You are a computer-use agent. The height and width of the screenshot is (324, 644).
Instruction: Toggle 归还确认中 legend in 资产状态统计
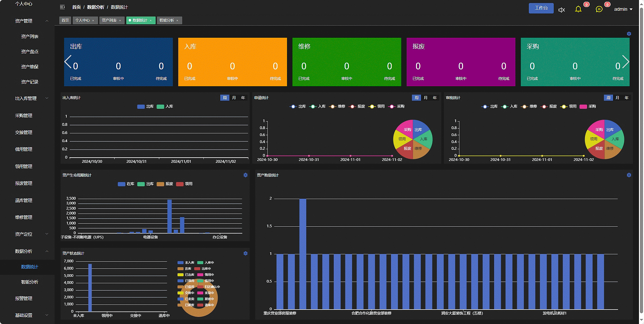(x=208, y=287)
